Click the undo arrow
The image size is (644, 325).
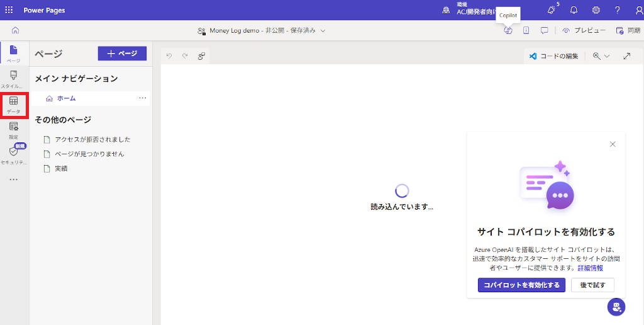pos(169,56)
